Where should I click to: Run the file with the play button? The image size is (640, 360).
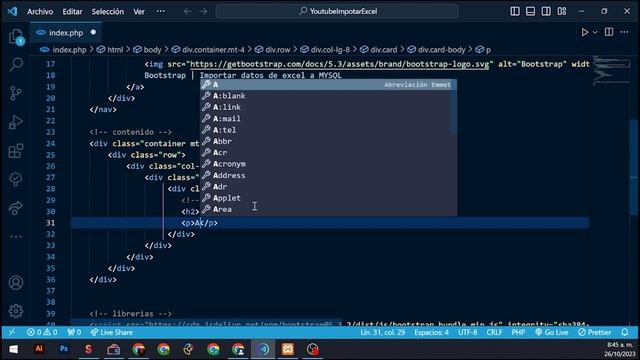click(x=584, y=32)
